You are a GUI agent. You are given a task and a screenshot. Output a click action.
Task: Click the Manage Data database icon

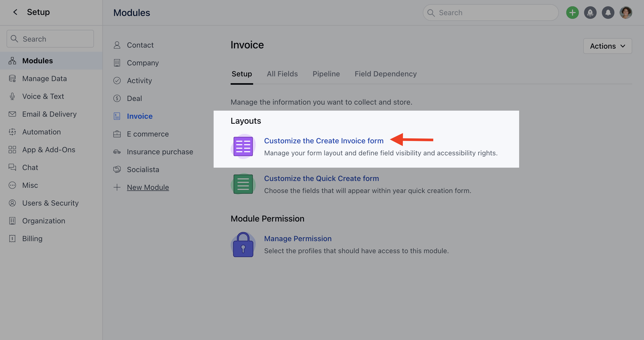pos(12,78)
